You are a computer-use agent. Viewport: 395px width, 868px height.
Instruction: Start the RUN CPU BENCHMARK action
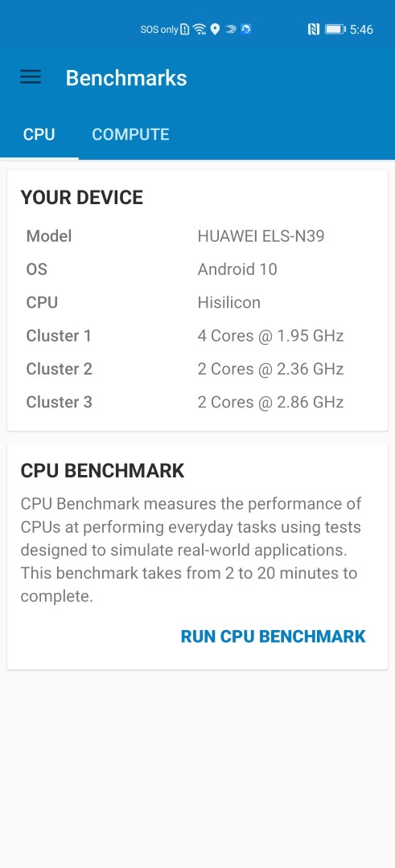(x=273, y=637)
